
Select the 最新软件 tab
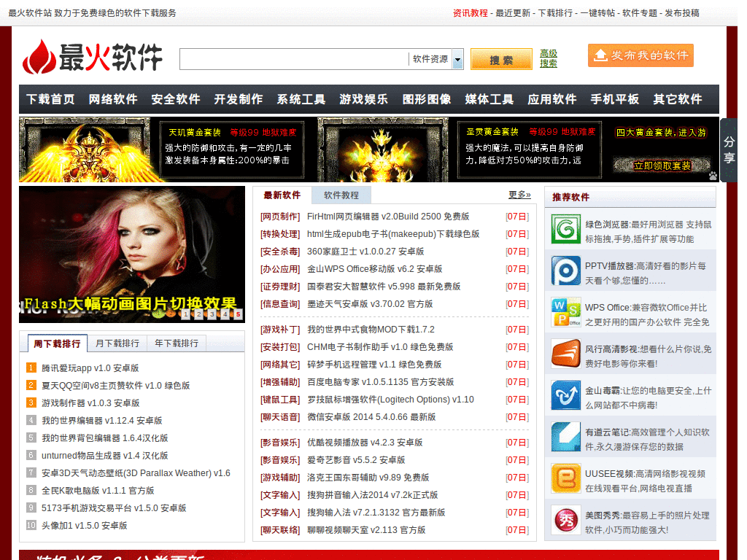coord(282,195)
